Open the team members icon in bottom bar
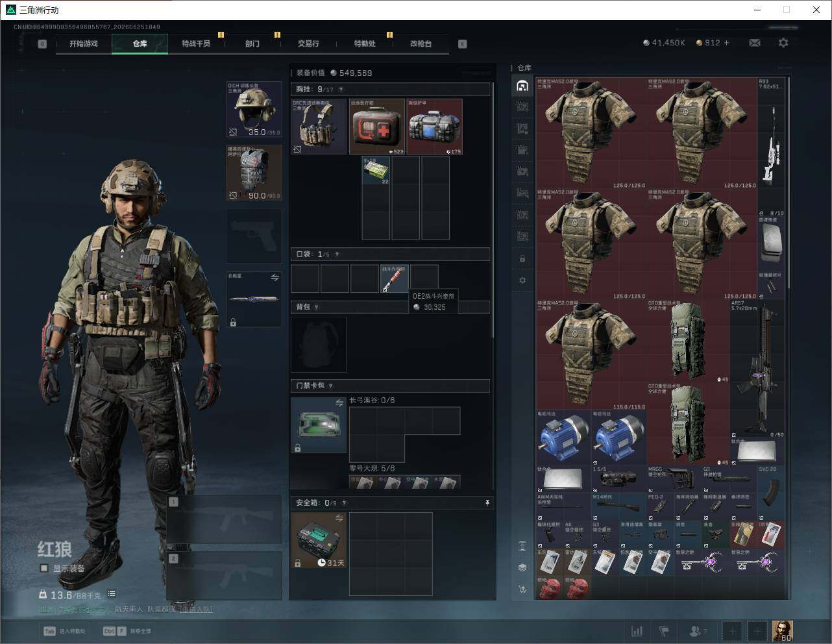The height and width of the screenshot is (644, 832). 698,630
